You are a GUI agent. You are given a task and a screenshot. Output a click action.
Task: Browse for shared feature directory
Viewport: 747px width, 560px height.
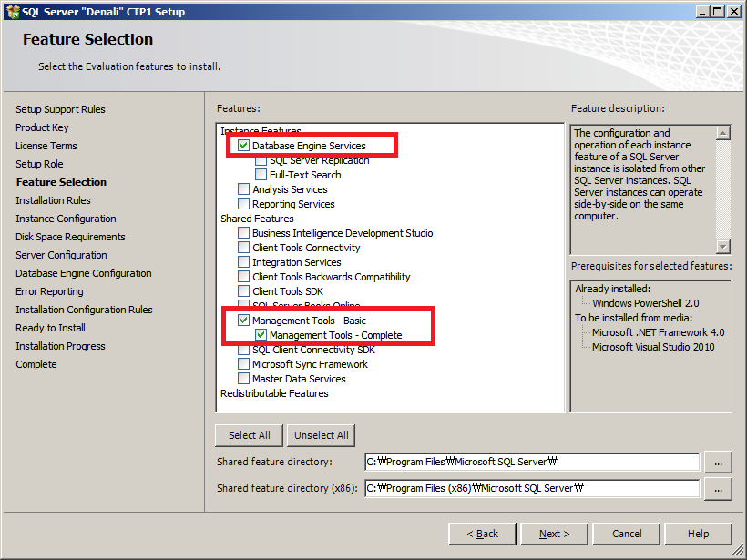[718, 462]
